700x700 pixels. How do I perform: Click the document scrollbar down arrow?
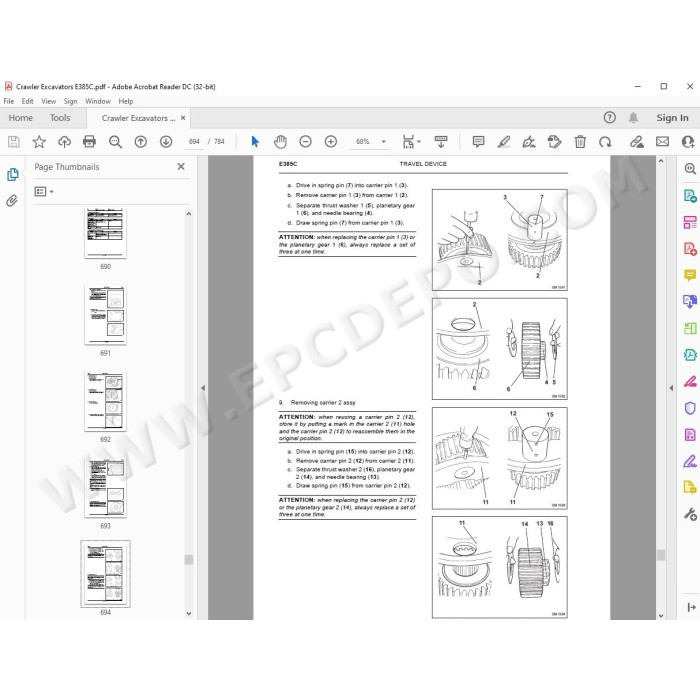pos(661,616)
